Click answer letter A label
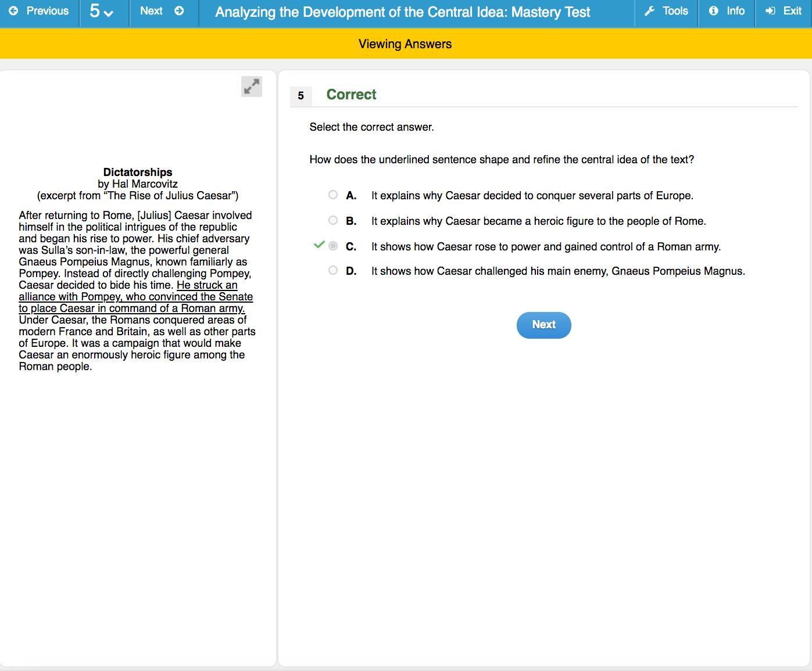This screenshot has height=671, width=812. click(x=351, y=196)
